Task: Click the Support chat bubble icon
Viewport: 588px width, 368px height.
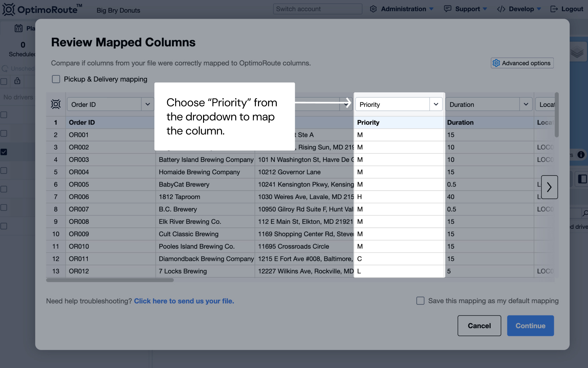Action: point(447,9)
